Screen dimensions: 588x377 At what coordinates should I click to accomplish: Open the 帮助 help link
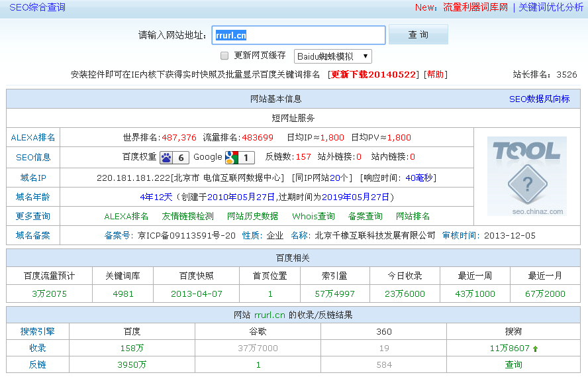(x=435, y=74)
